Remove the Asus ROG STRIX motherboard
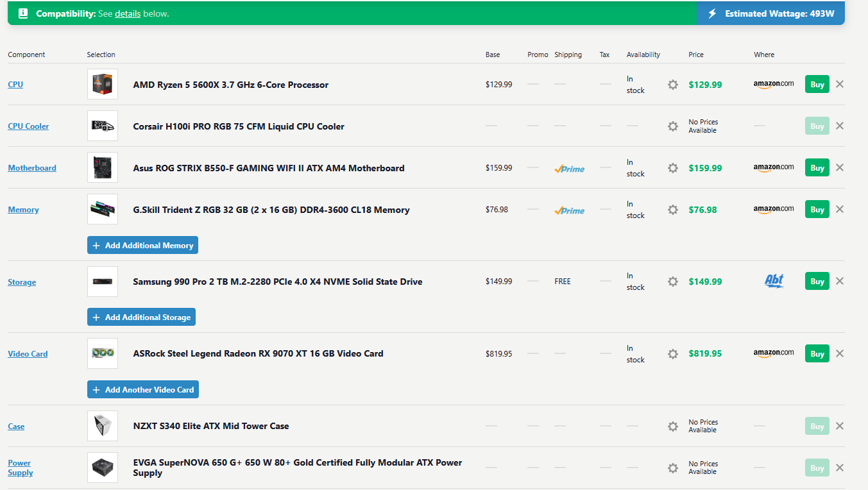 (x=840, y=167)
